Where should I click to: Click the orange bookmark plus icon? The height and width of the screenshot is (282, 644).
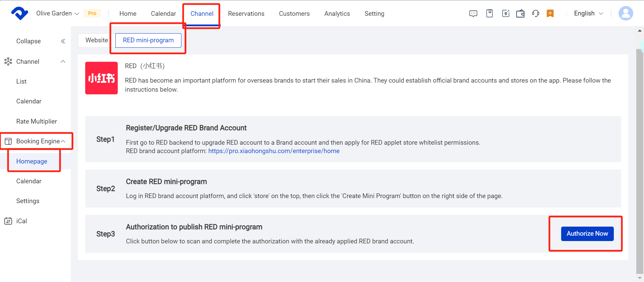click(x=550, y=13)
